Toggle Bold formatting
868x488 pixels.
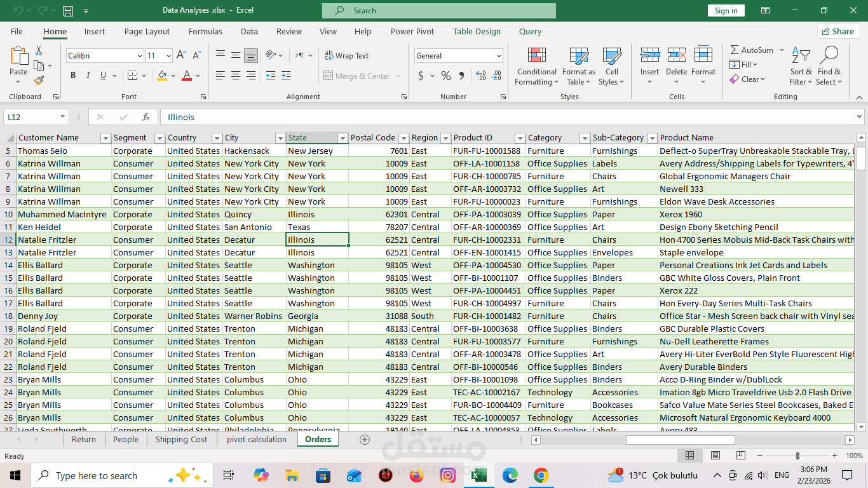pos(73,76)
